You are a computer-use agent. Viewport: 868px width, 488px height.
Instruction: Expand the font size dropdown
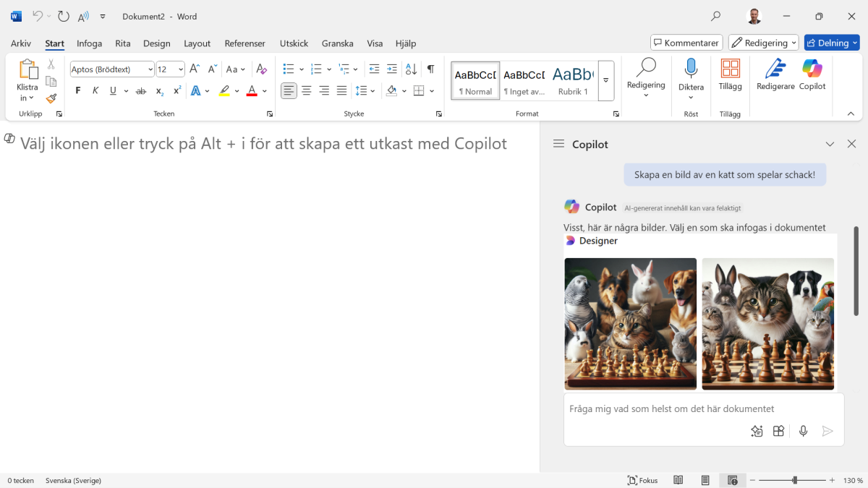[180, 69]
